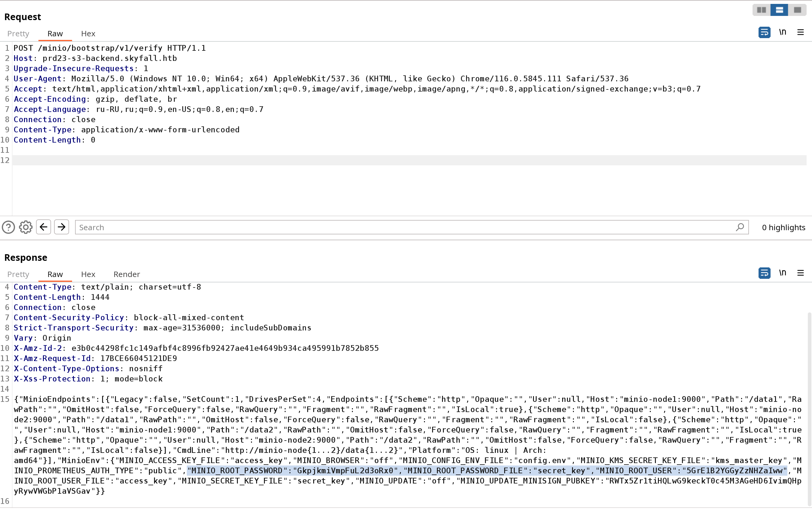Click the highlighted MINIO_ROOT_PASSWORD value
Viewport: 812px width, 509px height.
(345, 471)
